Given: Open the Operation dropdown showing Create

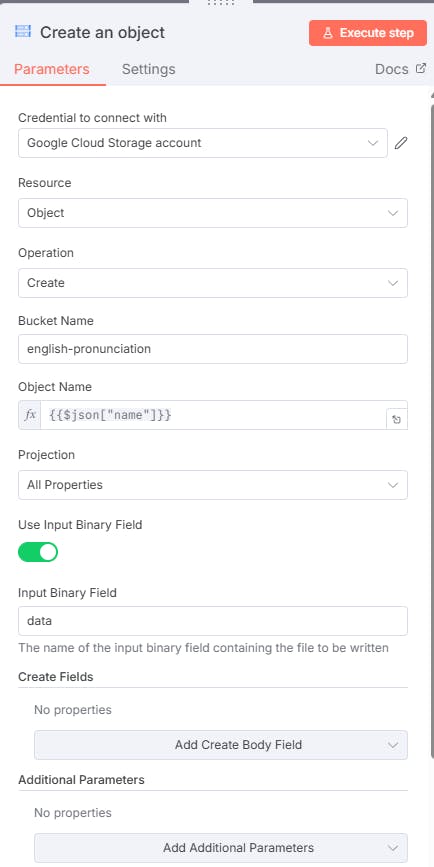Looking at the screenshot, I should coord(213,283).
